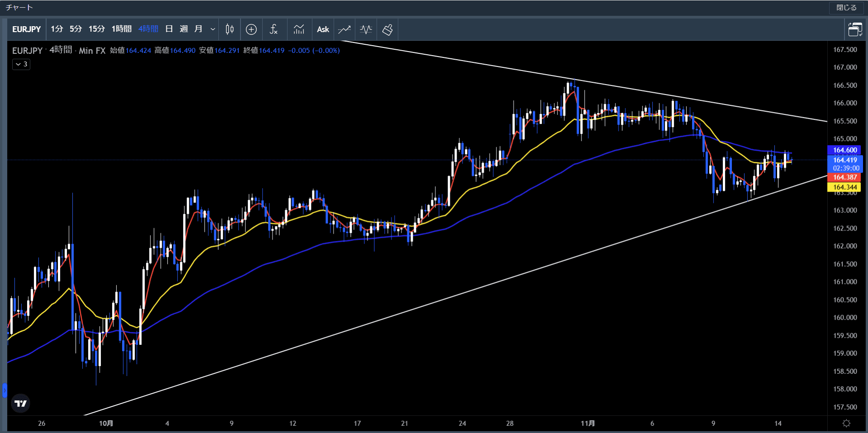Click the 164.600 blue price label
Image resolution: width=868 pixels, height=433 pixels.
[x=845, y=150]
